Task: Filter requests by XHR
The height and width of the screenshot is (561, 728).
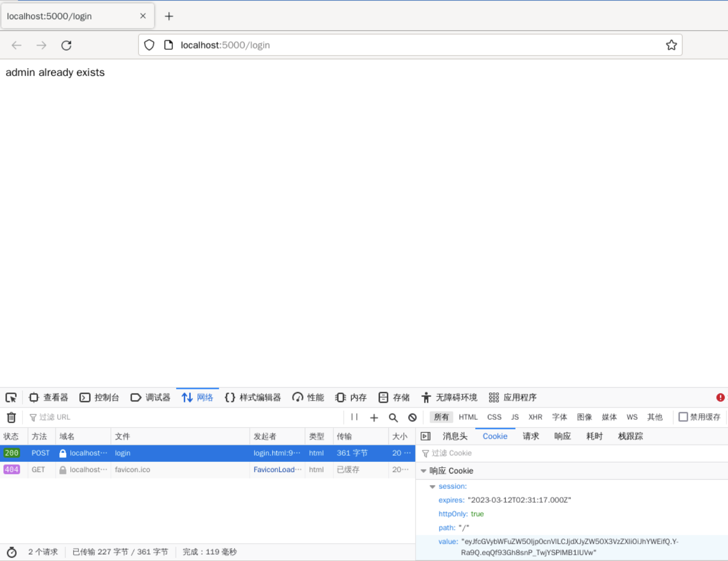Action: click(x=535, y=417)
